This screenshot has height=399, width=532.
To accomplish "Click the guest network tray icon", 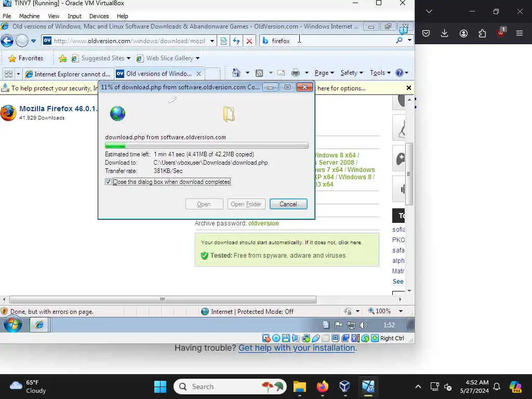I will (351, 325).
